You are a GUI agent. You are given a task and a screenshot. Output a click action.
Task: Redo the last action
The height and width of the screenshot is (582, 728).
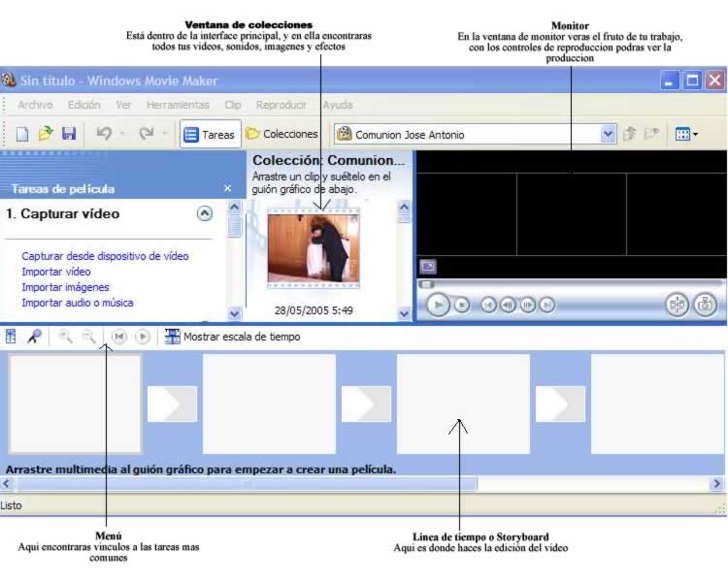click(x=147, y=134)
